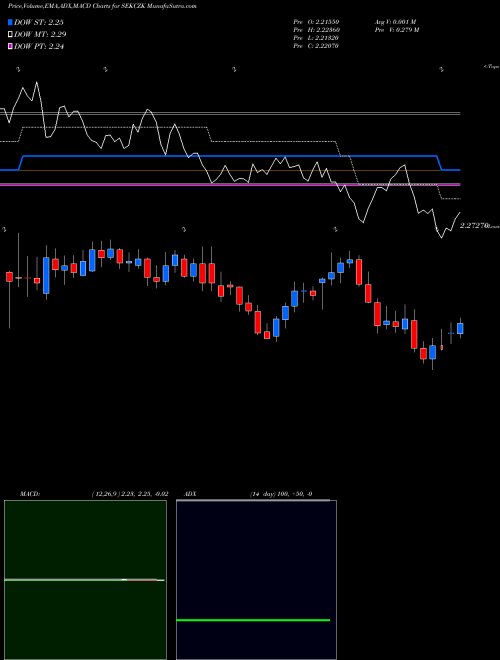Screen dimensions: 500x660
Task: Click the 2.27270 price label beside the chart
Action: 473,226
